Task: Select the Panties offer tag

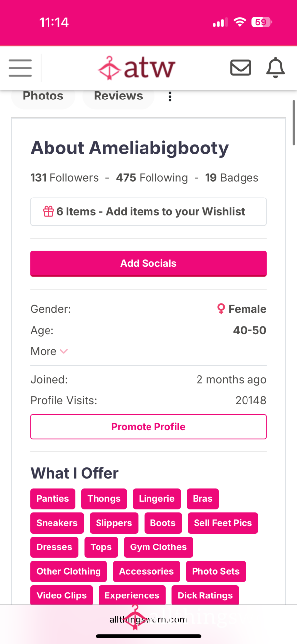Action: [53, 498]
